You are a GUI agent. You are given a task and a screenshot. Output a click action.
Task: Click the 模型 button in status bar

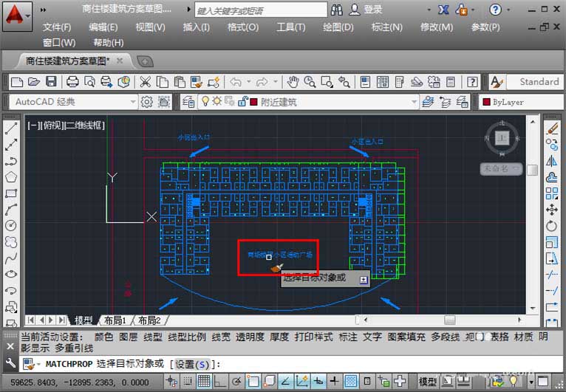(427, 381)
